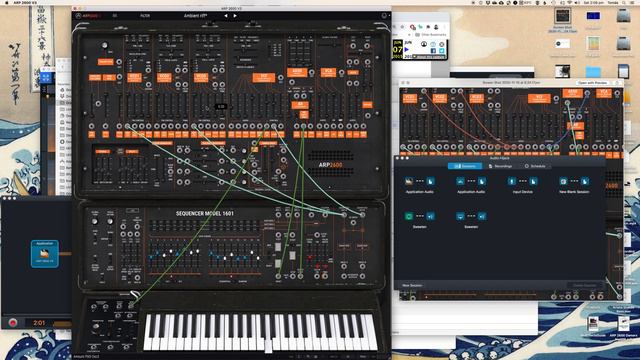Click Twitter icon in small browser window

pyautogui.click(x=441, y=51)
